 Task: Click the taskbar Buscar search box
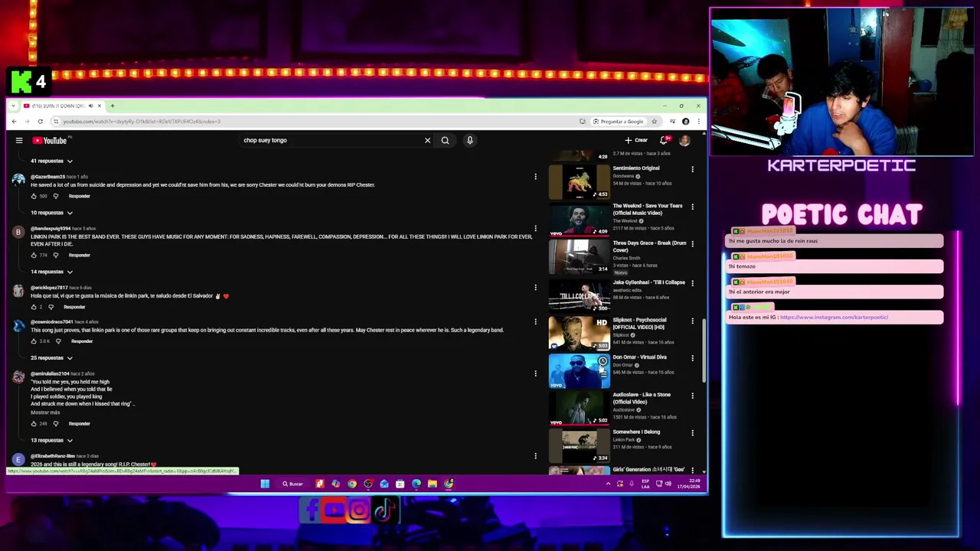(x=292, y=484)
